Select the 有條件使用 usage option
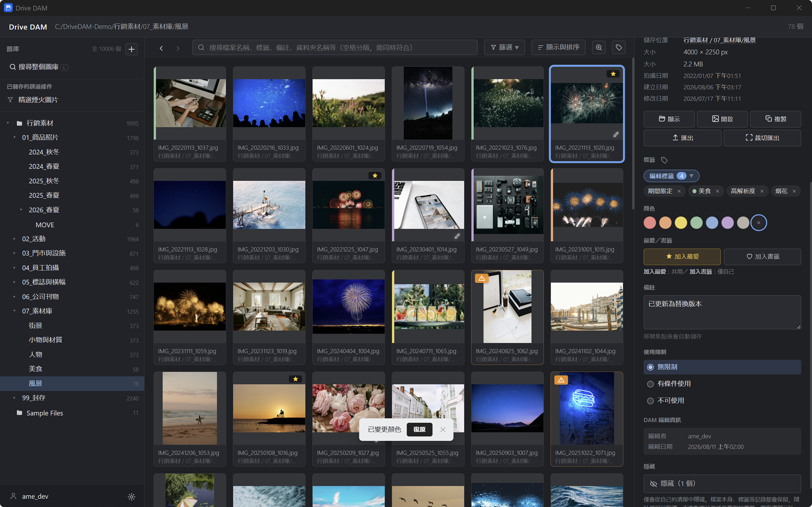 click(x=722, y=384)
